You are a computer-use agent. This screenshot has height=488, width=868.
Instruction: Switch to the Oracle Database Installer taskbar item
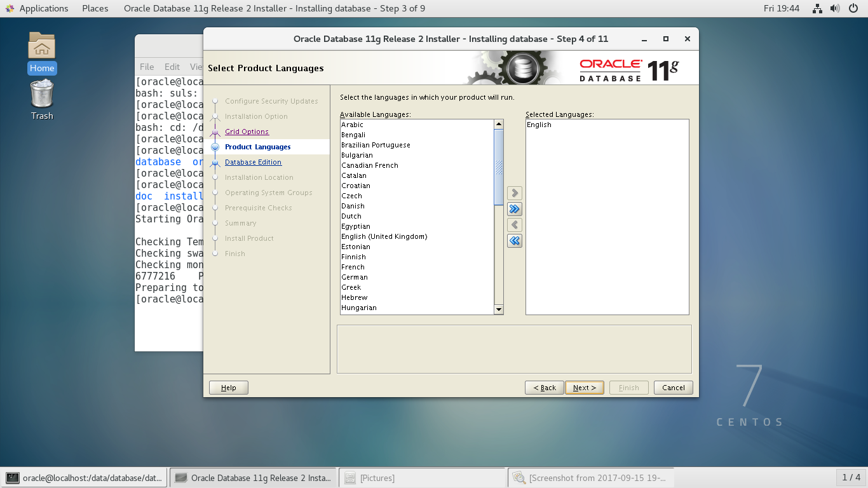tap(254, 478)
